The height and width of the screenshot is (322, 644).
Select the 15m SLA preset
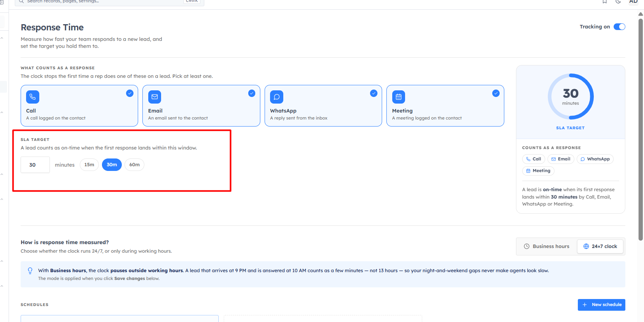coord(89,165)
